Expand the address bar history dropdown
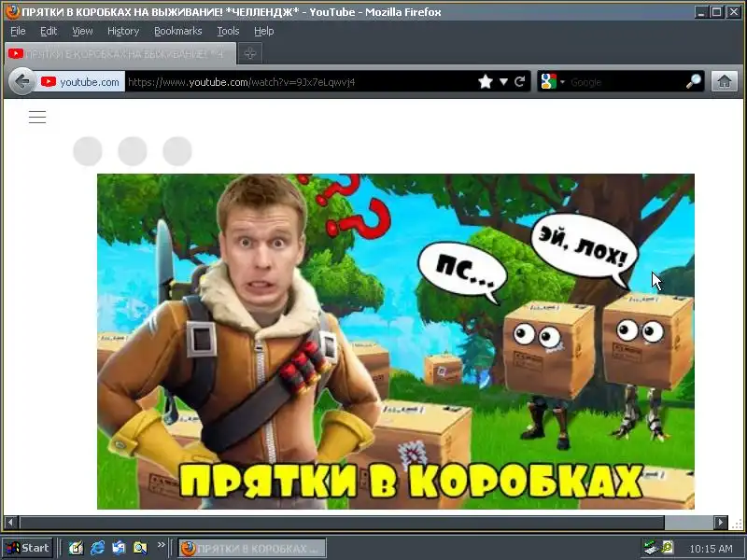The image size is (747, 560). [x=503, y=82]
